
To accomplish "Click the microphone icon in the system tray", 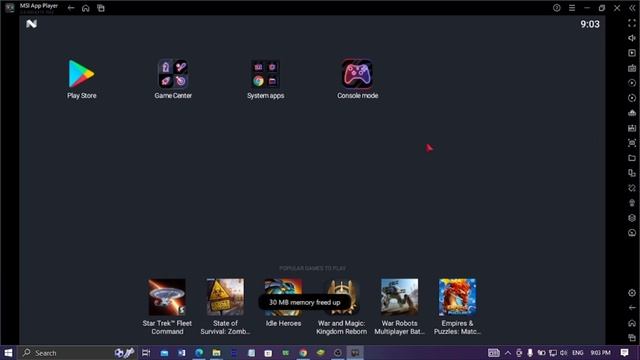I will 530,353.
